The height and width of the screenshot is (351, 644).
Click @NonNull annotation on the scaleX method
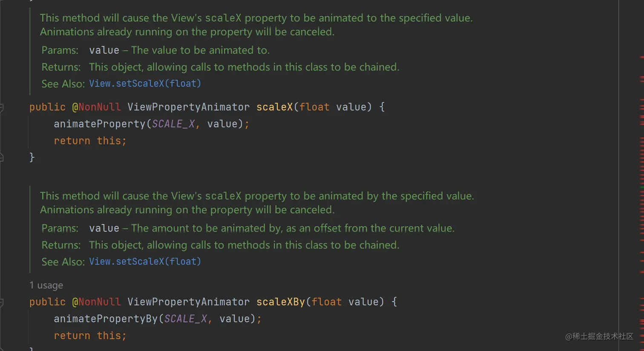[96, 107]
